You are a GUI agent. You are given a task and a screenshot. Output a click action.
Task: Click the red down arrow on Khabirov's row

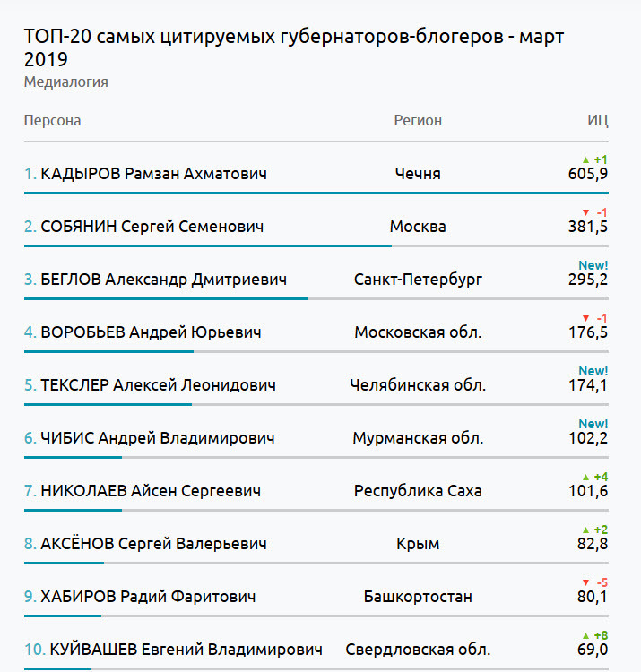point(586,582)
